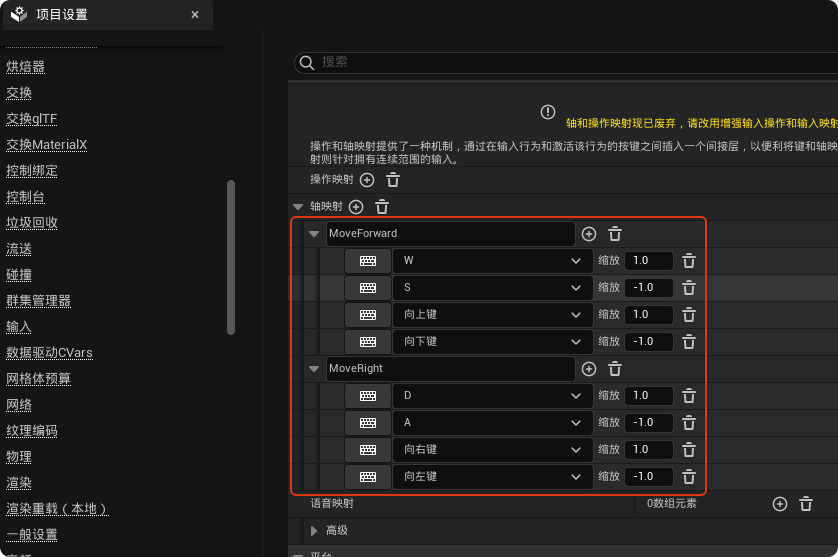Screen dimensions: 838x557
Task: Open the 垃圾回收 settings category
Action: (32, 222)
